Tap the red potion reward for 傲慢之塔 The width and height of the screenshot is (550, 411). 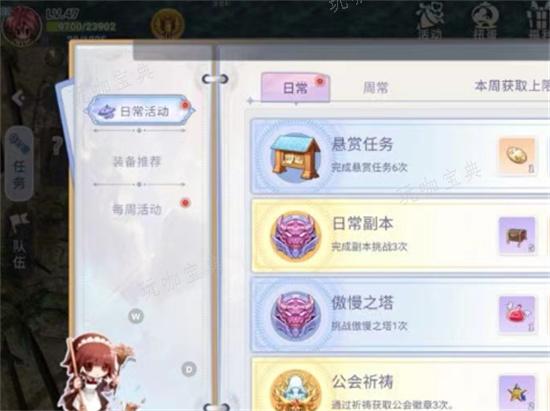point(517,315)
